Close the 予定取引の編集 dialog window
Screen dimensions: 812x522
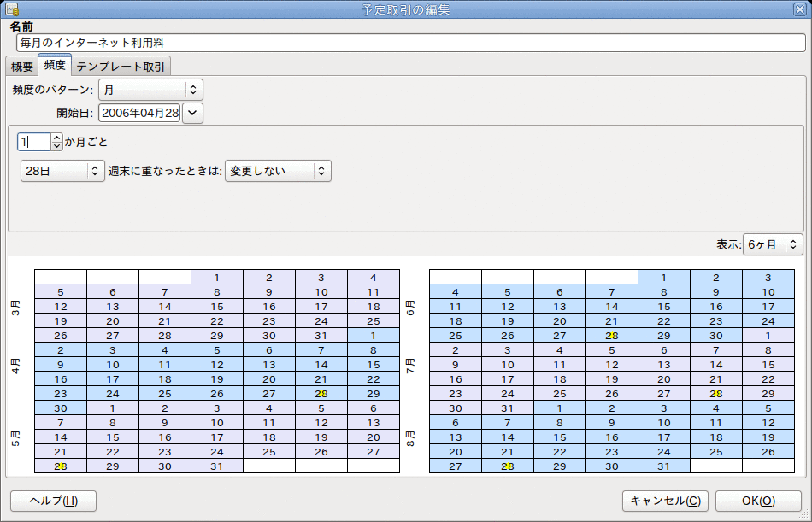(799, 9)
